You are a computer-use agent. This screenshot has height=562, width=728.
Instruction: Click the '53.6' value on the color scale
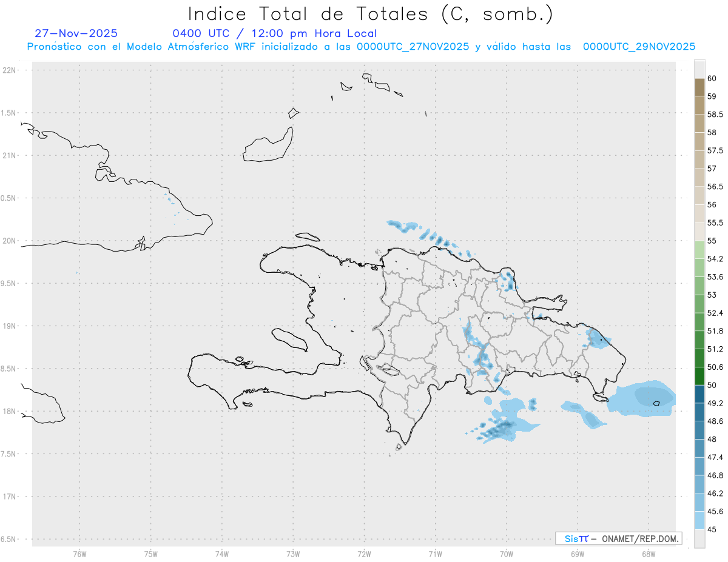[715, 277]
